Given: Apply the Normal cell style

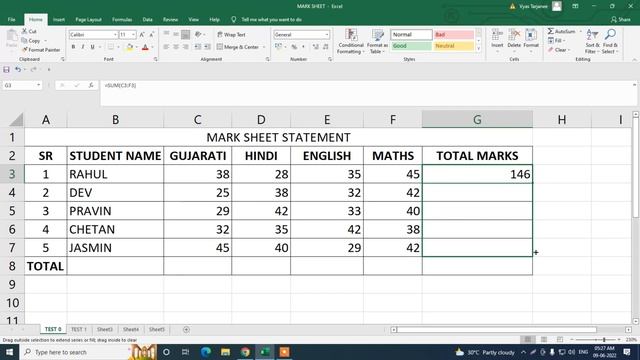Looking at the screenshot, I should pos(411,35).
